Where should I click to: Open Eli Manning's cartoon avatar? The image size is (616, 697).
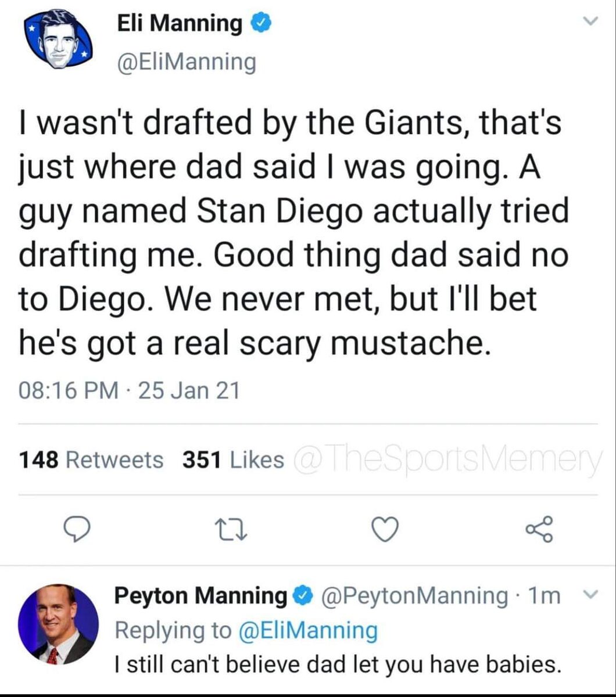tap(59, 39)
